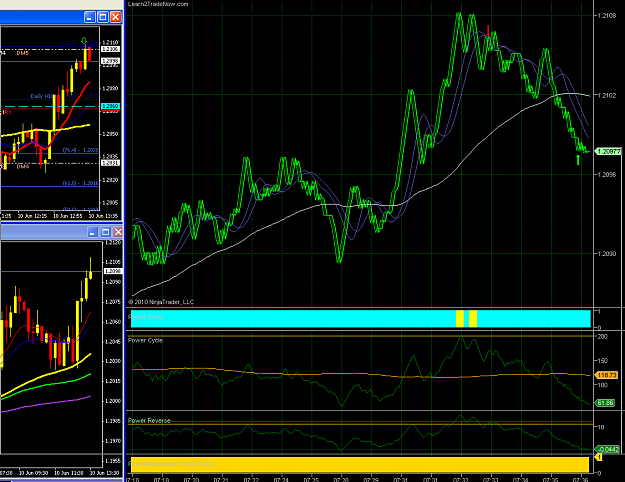
Task: Select the orange 118.73 Power Cycle value tag
Action: pyautogui.click(x=606, y=375)
